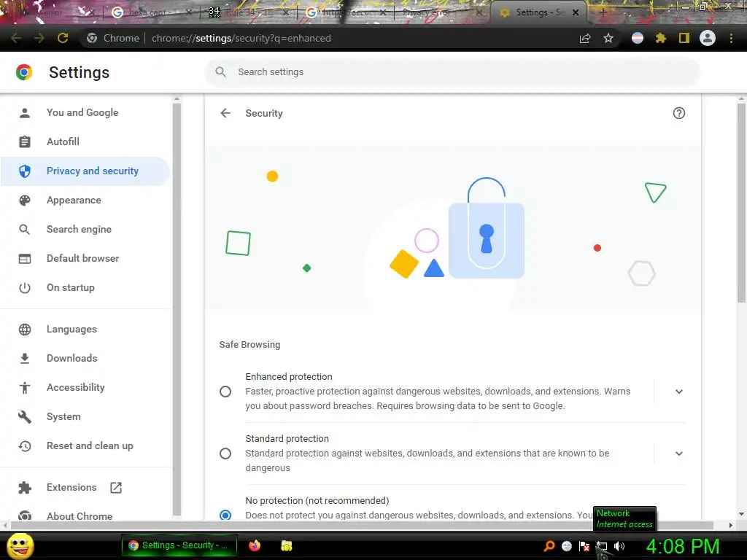Click the volume speaker tray icon
Screen dimensions: 747x560
(619, 545)
